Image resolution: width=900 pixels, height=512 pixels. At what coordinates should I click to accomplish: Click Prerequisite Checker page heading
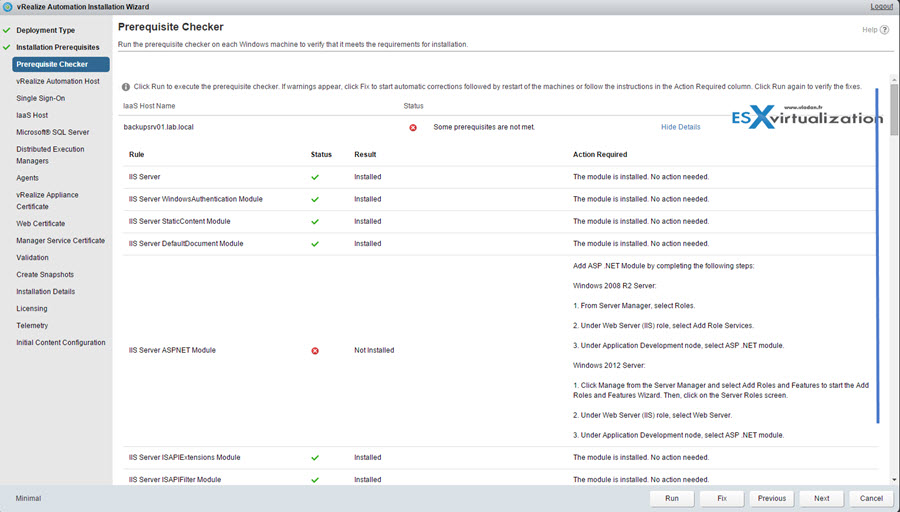click(170, 27)
